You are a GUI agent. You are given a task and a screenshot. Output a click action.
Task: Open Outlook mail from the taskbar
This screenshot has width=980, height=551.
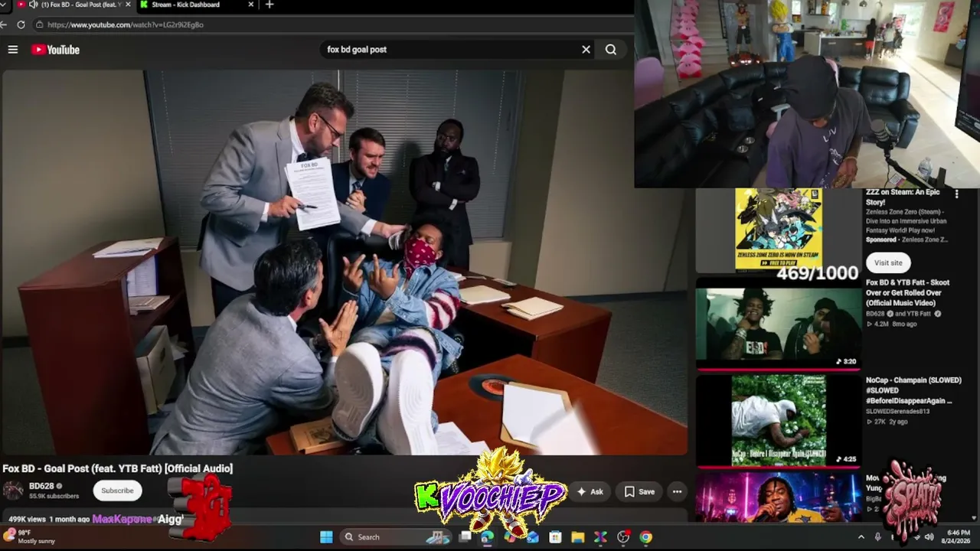click(533, 537)
